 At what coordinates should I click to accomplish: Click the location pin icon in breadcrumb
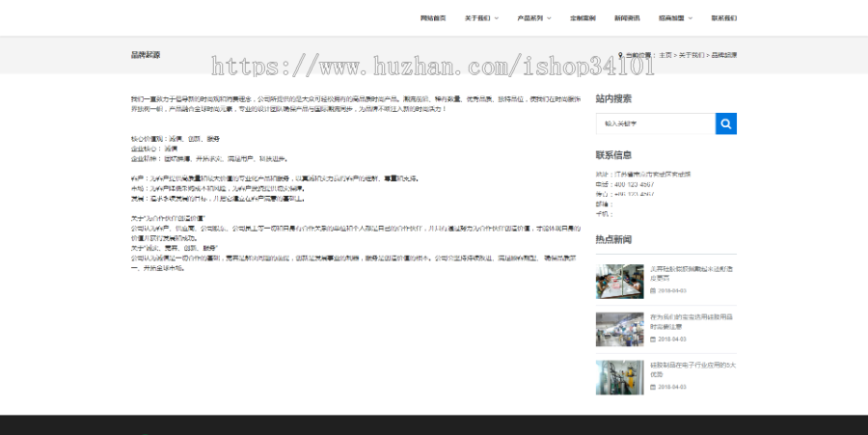[620, 55]
